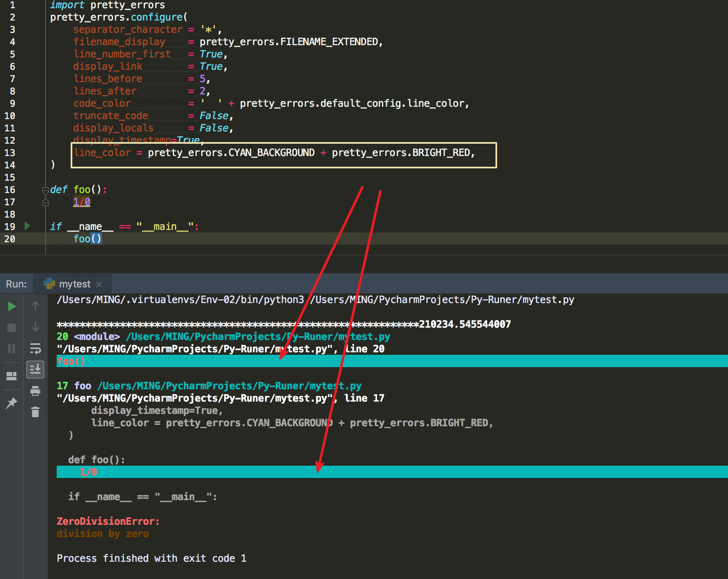
Task: Jump up the stack trace with the up arrow
Action: pos(35,306)
